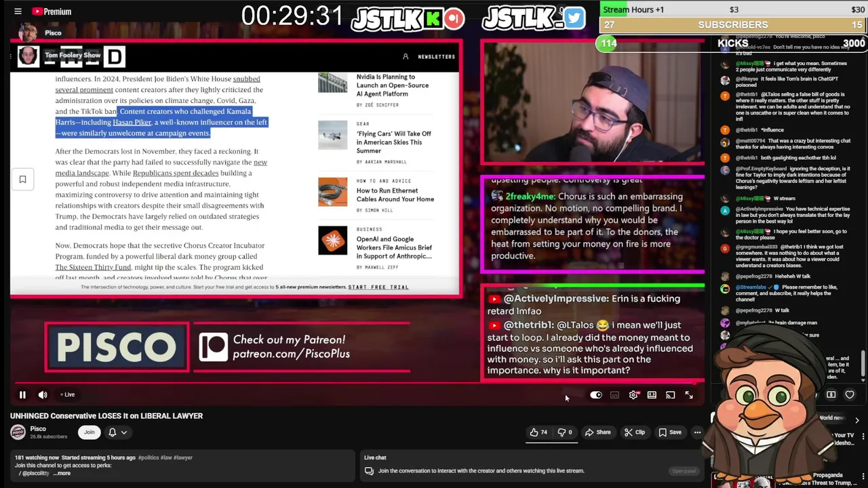This screenshot has width=868, height=488.
Task: Toggle the autoplay switch in player
Action: 596,394
